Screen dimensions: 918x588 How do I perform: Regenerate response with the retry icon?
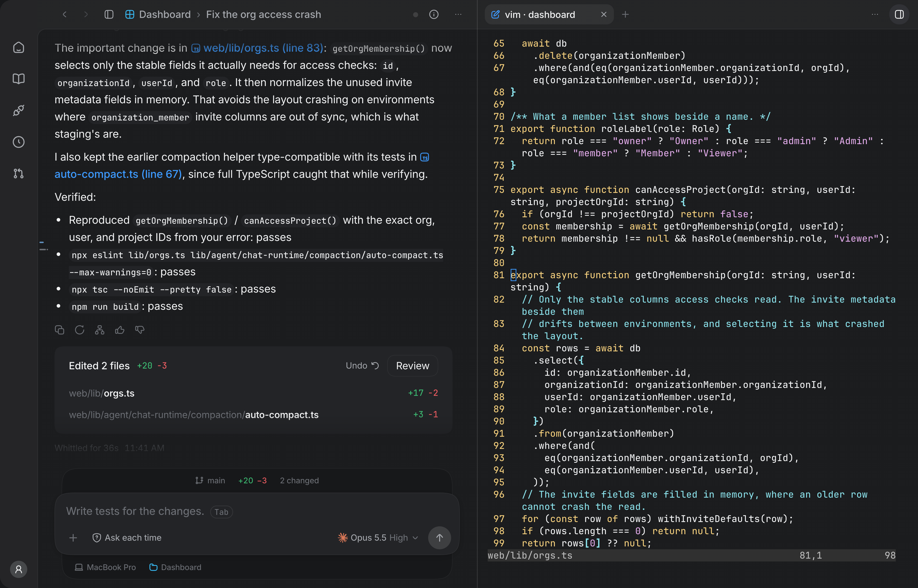pyautogui.click(x=79, y=330)
